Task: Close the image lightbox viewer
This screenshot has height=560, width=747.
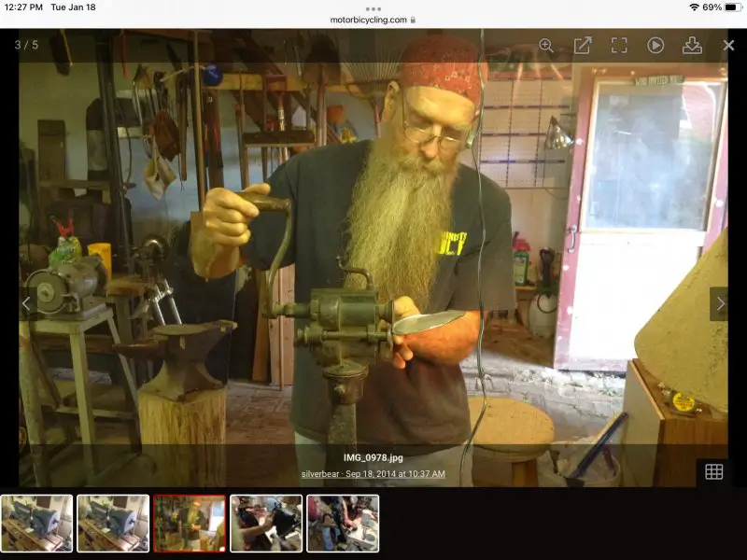Action: click(x=728, y=45)
